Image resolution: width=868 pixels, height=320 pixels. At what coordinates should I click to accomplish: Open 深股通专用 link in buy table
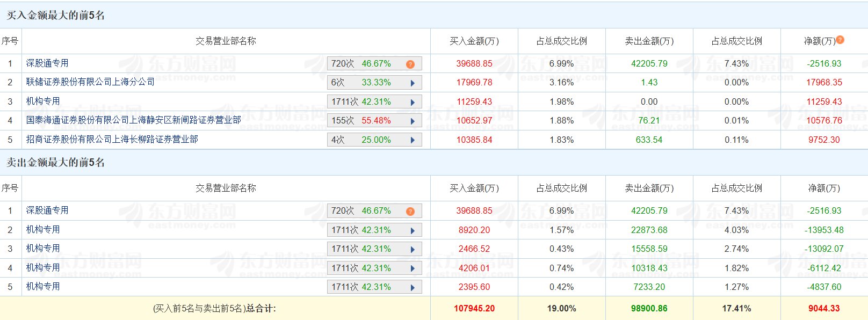47,63
